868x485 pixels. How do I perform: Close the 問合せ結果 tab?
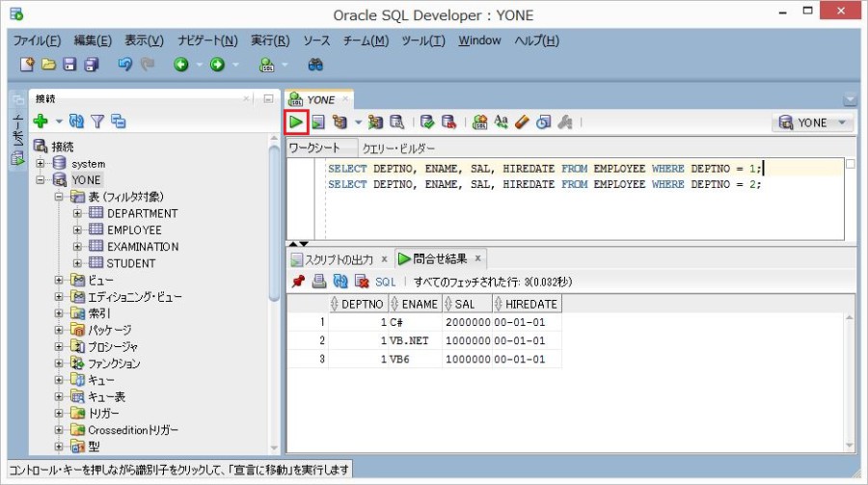click(x=477, y=258)
